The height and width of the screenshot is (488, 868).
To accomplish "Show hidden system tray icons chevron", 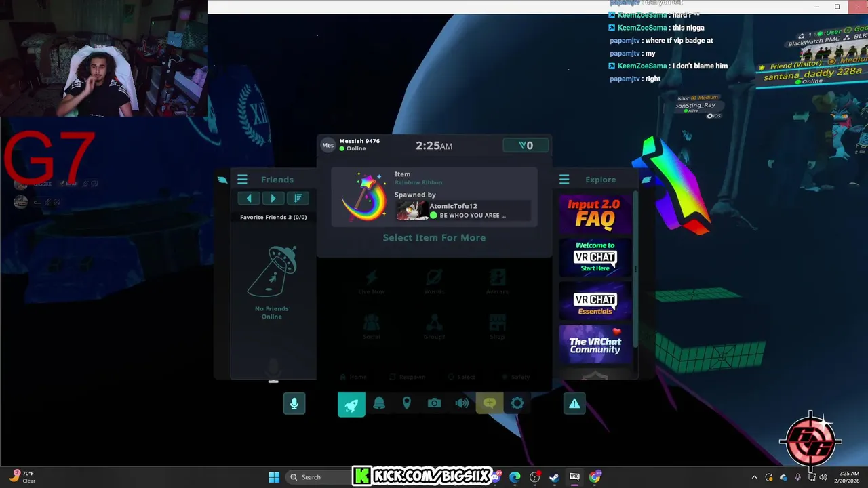I will (x=754, y=477).
